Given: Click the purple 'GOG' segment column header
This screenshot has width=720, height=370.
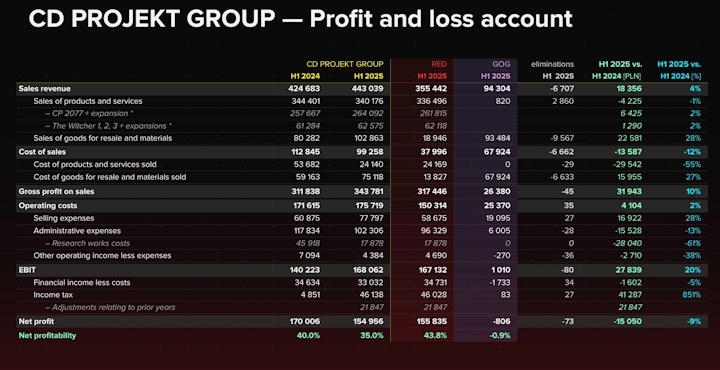Looking at the screenshot, I should click(x=501, y=64).
